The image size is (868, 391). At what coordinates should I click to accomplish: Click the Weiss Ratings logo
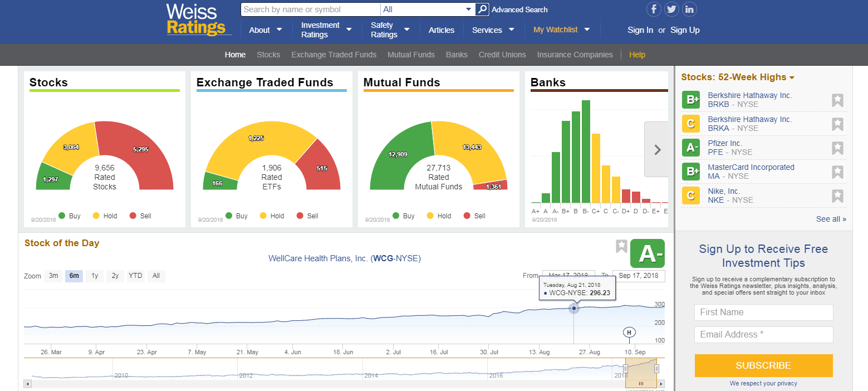pos(198,19)
